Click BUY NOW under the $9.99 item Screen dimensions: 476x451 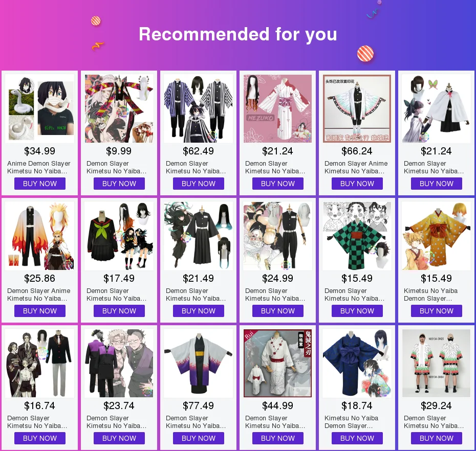119,184
